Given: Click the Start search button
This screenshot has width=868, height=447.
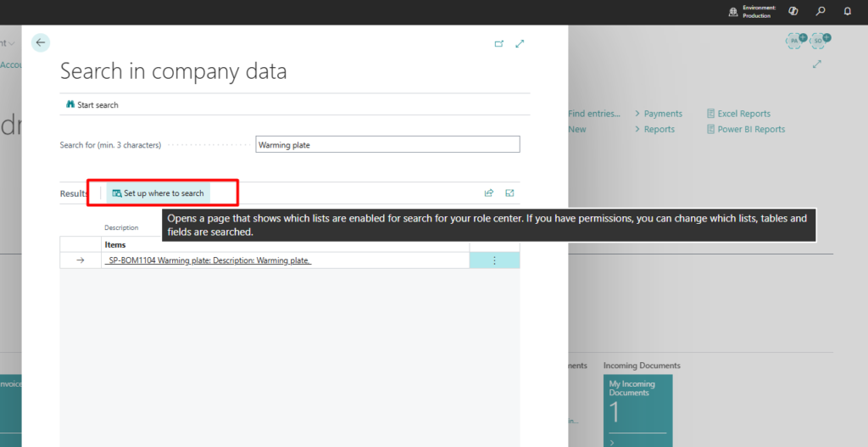Looking at the screenshot, I should click(x=92, y=105).
